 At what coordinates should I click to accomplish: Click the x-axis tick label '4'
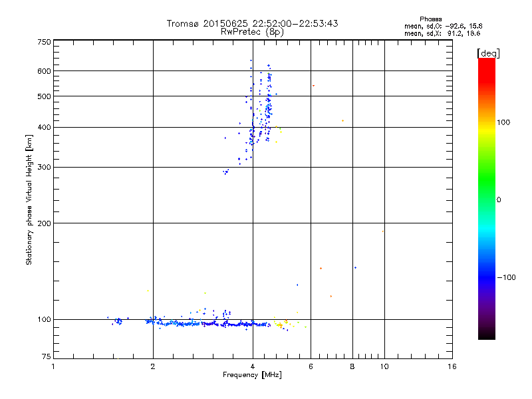[x=253, y=366]
